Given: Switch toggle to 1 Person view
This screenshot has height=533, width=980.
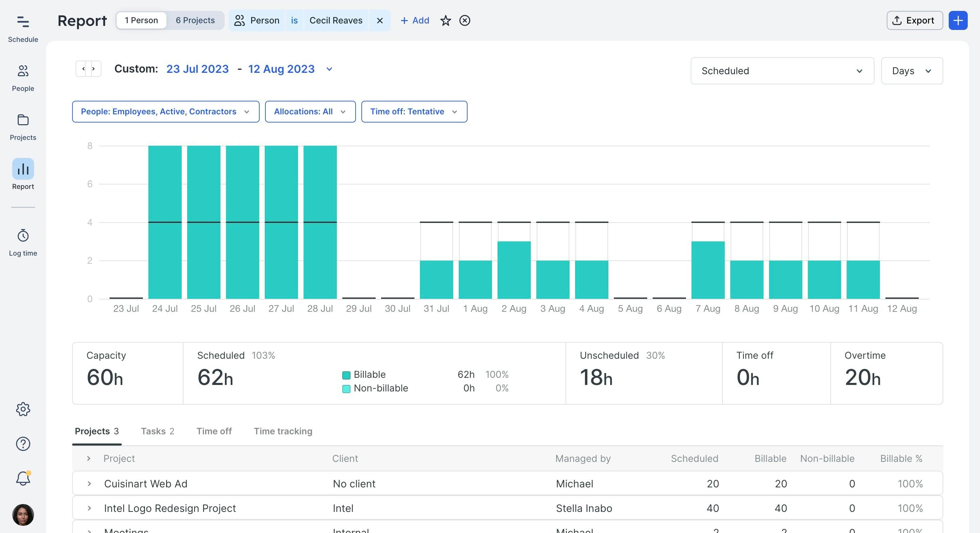Looking at the screenshot, I should click(x=141, y=20).
